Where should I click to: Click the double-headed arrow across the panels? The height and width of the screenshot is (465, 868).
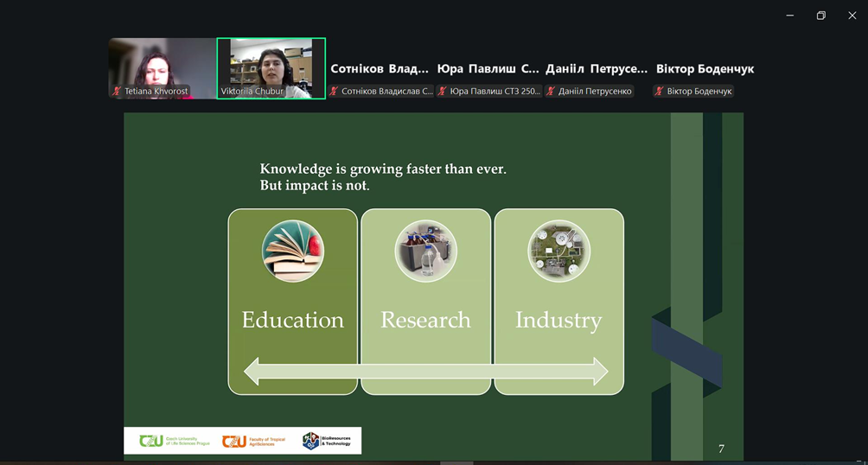click(x=426, y=372)
